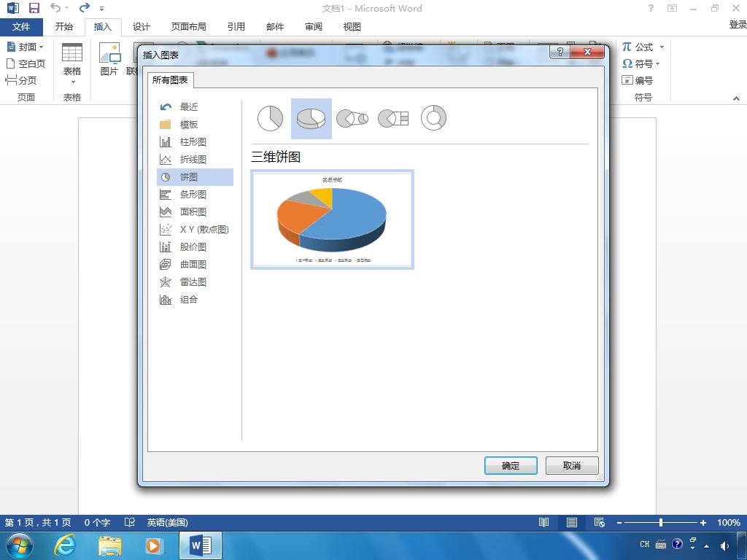Switch to web layout view icon
The width and height of the screenshot is (747, 560).
click(x=600, y=522)
